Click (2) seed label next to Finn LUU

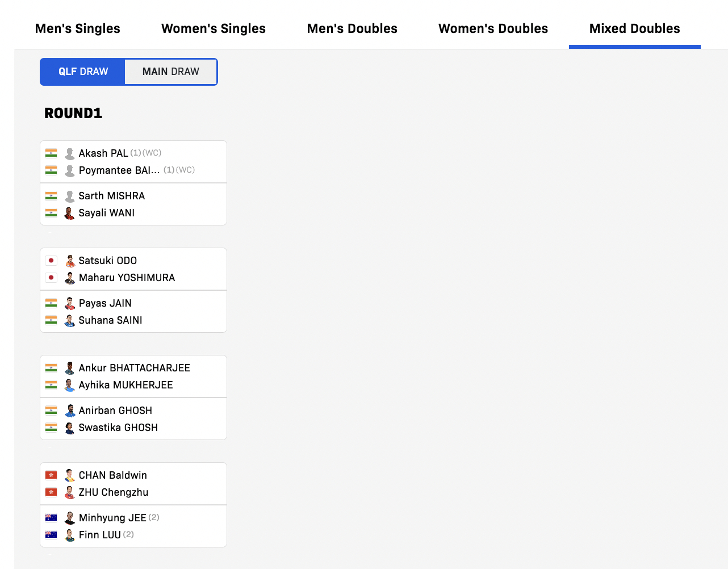(x=128, y=534)
